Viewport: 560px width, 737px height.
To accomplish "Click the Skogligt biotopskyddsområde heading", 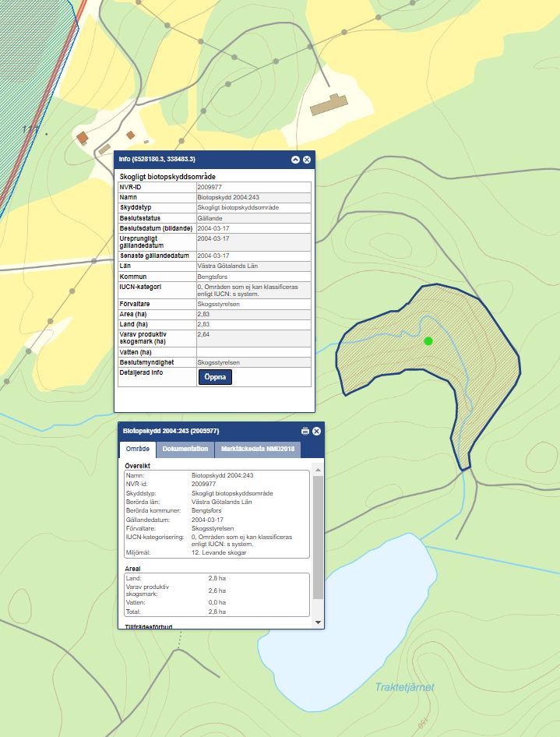I will 167,177.
